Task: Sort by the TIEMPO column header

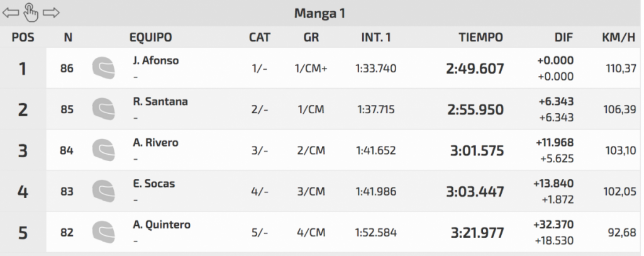Action: pos(480,37)
